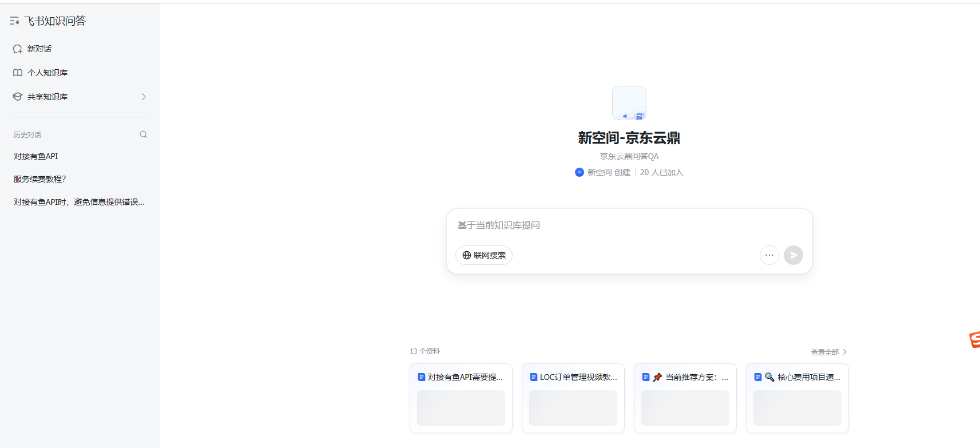The width and height of the screenshot is (980, 448).
Task: Expand the 共享知识库 chevron arrow
Action: coord(144,97)
